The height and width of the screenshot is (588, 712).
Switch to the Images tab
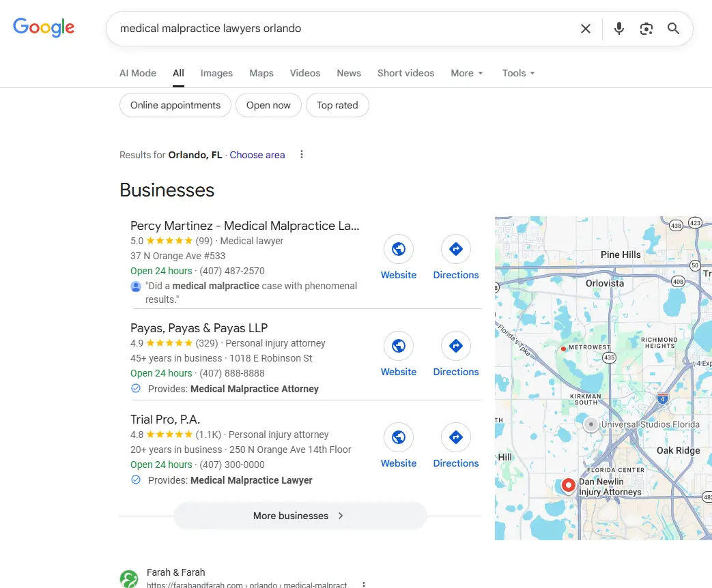(x=216, y=73)
